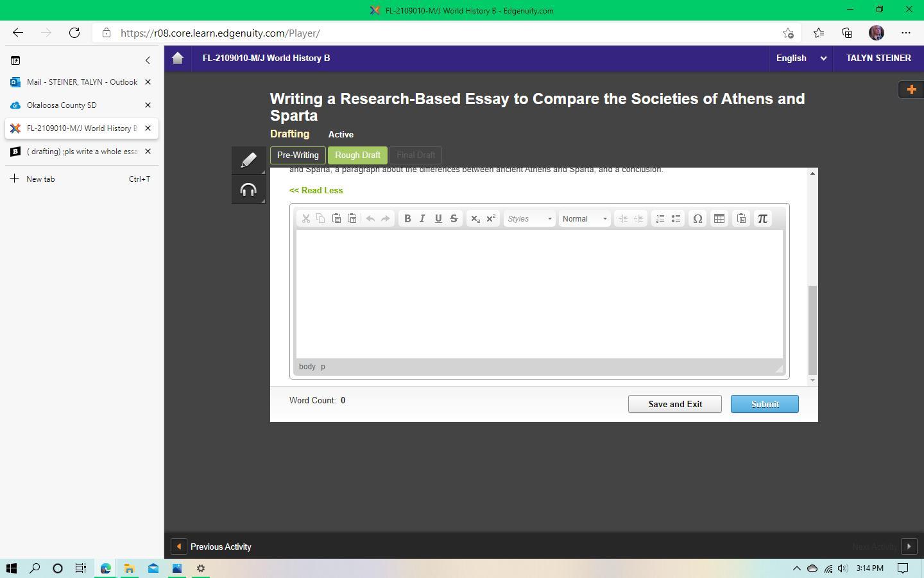
Task: Click the Paste icon in editor toolbar
Action: (336, 219)
